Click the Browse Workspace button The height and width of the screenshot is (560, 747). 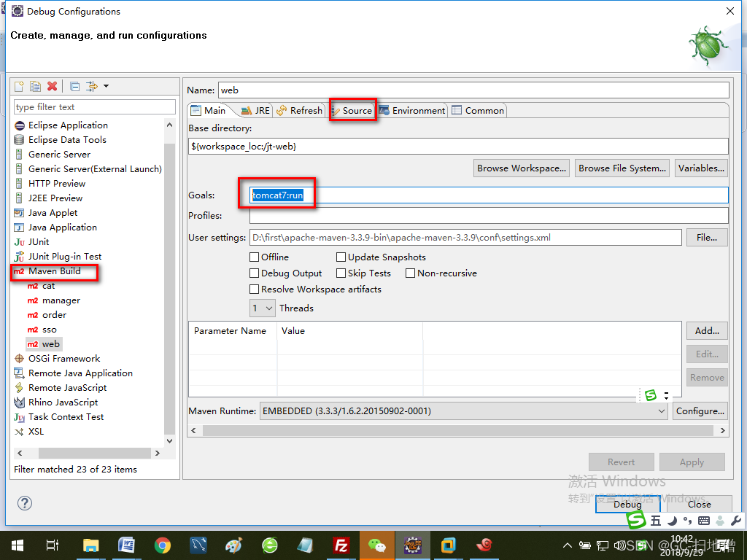[x=522, y=168]
